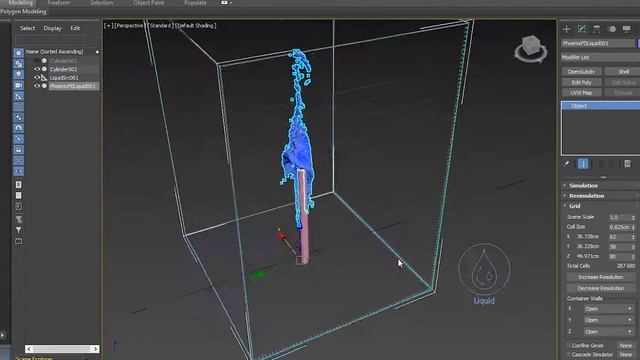Open Container Walls Y dropdown
The width and height of the screenshot is (640, 360).
[x=608, y=320]
